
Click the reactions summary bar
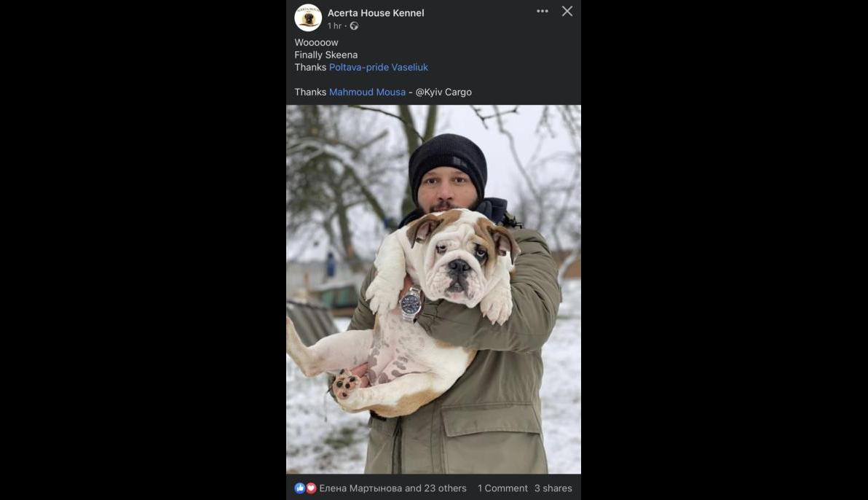433,488
